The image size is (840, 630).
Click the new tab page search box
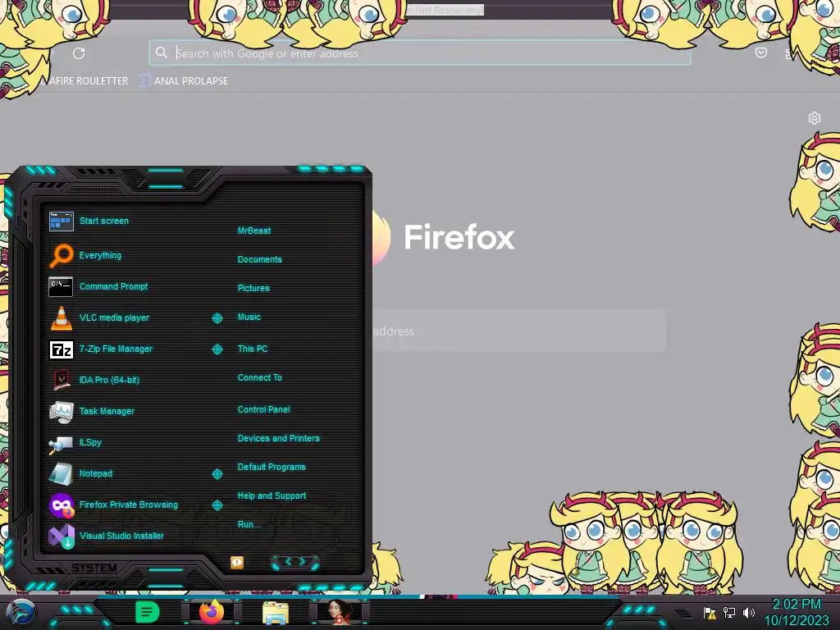(x=518, y=331)
